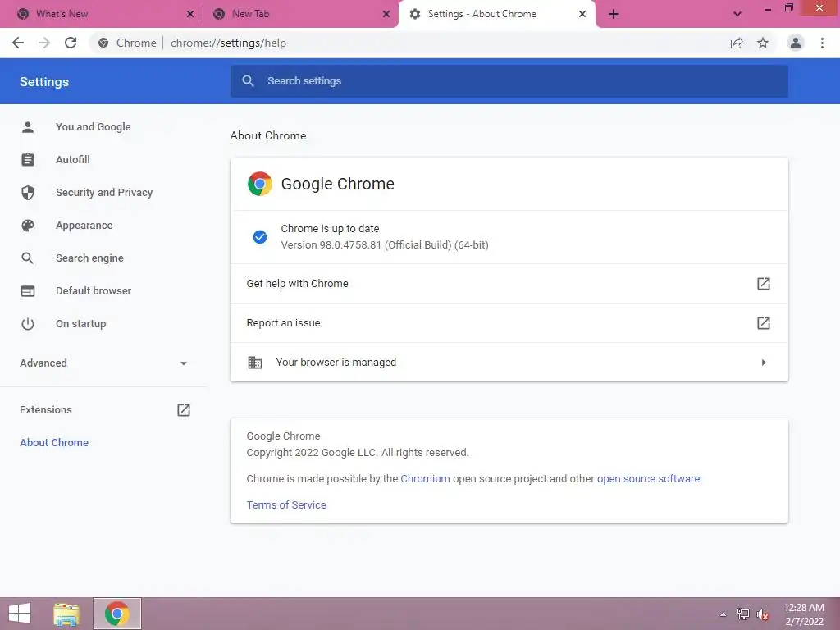Close the What's New tab
This screenshot has width=840, height=630.
(x=190, y=14)
